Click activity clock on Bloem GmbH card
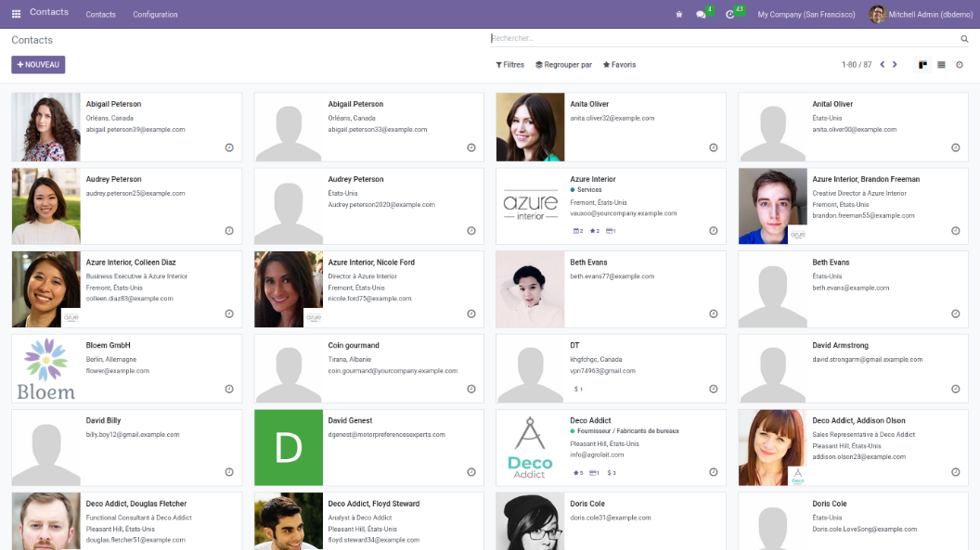 click(229, 389)
